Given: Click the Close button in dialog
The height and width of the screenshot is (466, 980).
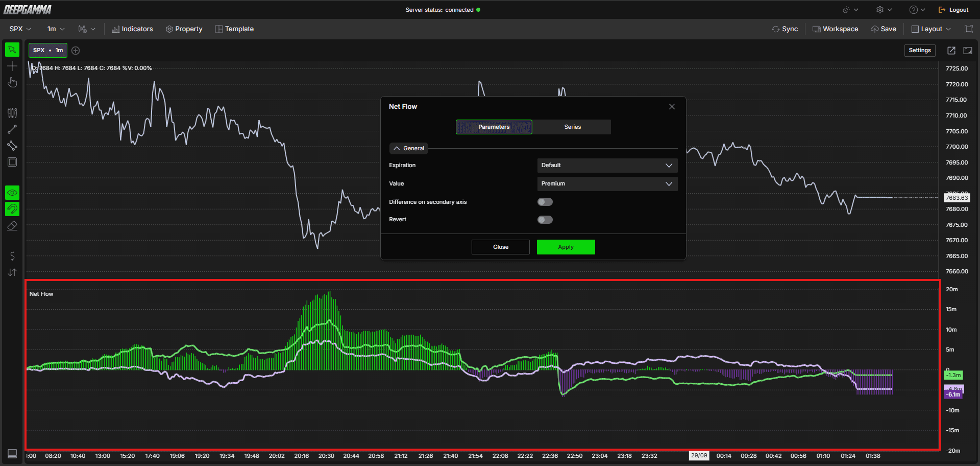Looking at the screenshot, I should coord(501,247).
